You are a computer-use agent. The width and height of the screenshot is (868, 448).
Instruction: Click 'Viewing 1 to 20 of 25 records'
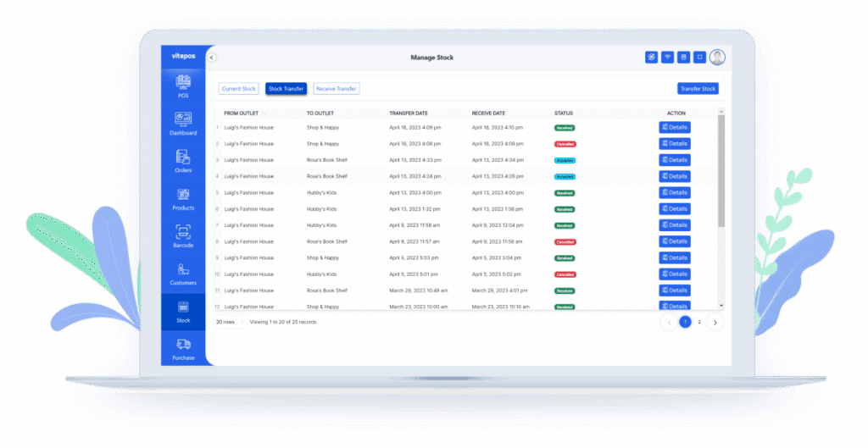coord(283,322)
